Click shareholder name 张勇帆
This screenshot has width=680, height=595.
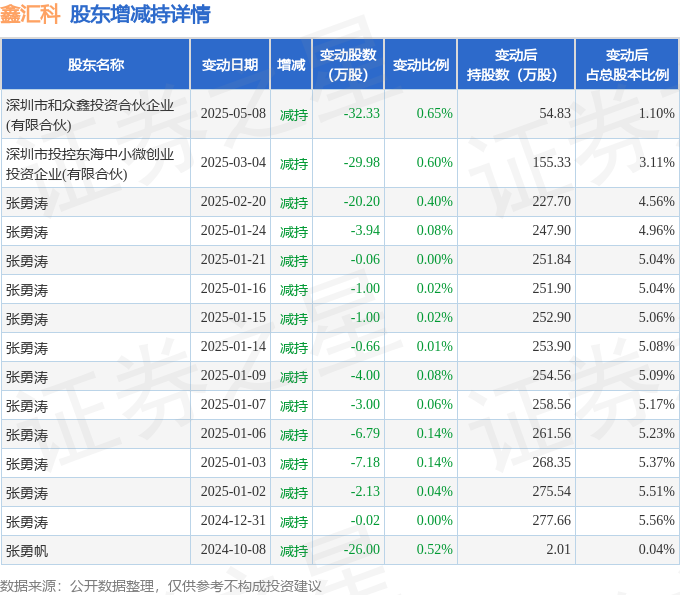pyautogui.click(x=27, y=551)
